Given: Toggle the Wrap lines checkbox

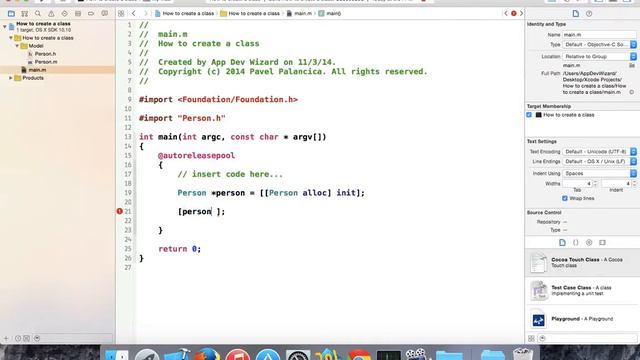Looking at the screenshot, I should click(565, 198).
